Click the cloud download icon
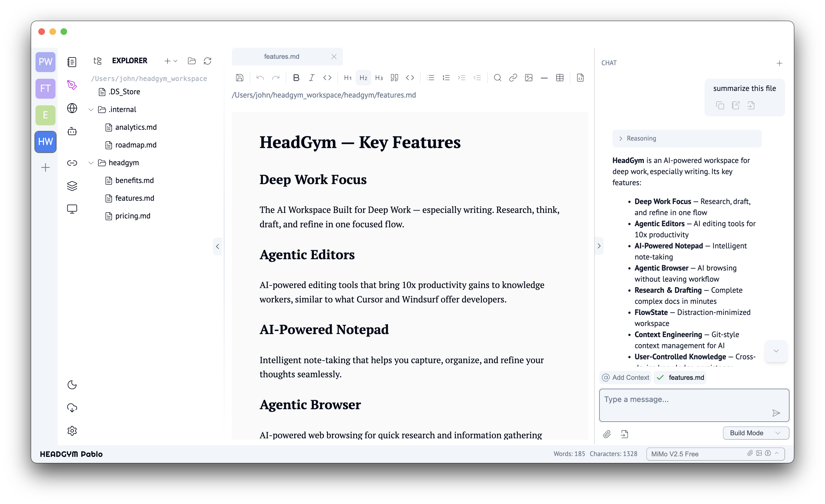 pyautogui.click(x=72, y=408)
